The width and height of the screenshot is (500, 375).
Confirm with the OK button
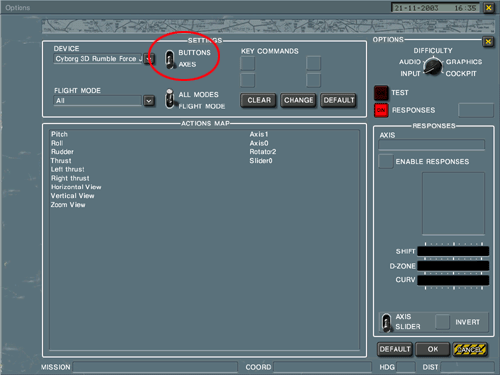pyautogui.click(x=433, y=349)
